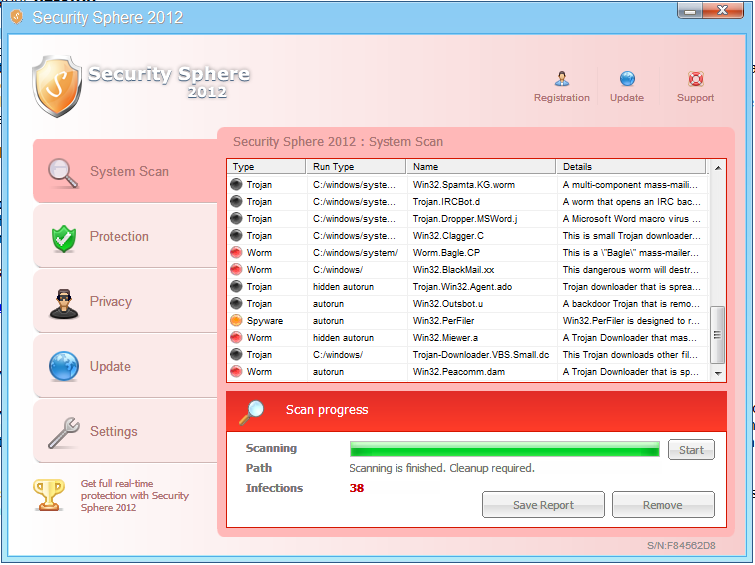Sort by the Details column header

tap(631, 167)
